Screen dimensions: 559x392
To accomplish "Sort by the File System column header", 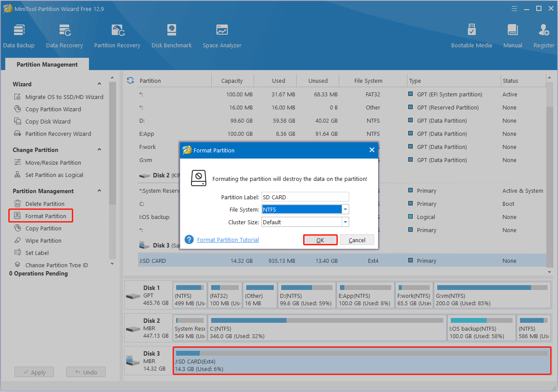I will [x=368, y=81].
